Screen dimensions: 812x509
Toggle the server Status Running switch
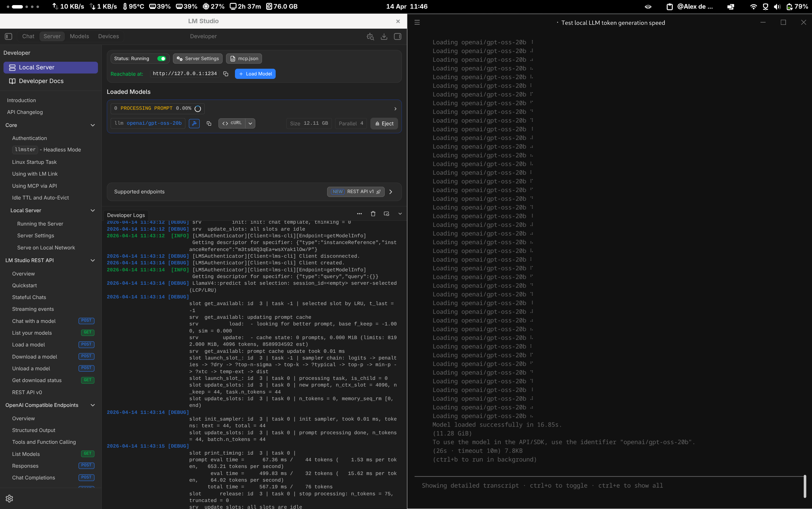pyautogui.click(x=162, y=59)
